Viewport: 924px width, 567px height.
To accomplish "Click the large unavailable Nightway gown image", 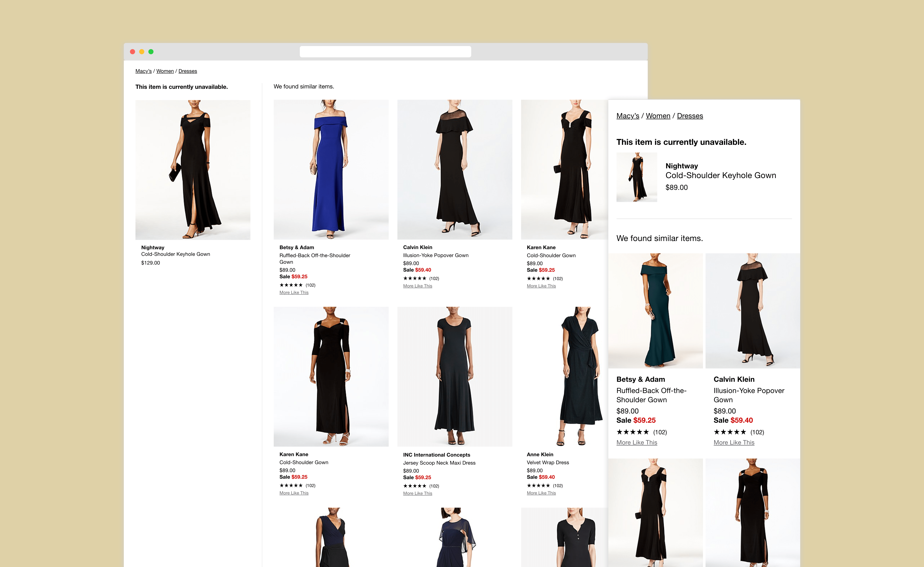I will [193, 170].
